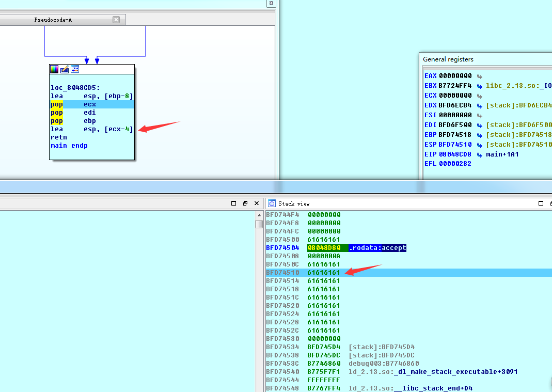Viewport: 552px width, 392px height.
Task: Close the lower-left panel with its X button
Action: (x=257, y=203)
